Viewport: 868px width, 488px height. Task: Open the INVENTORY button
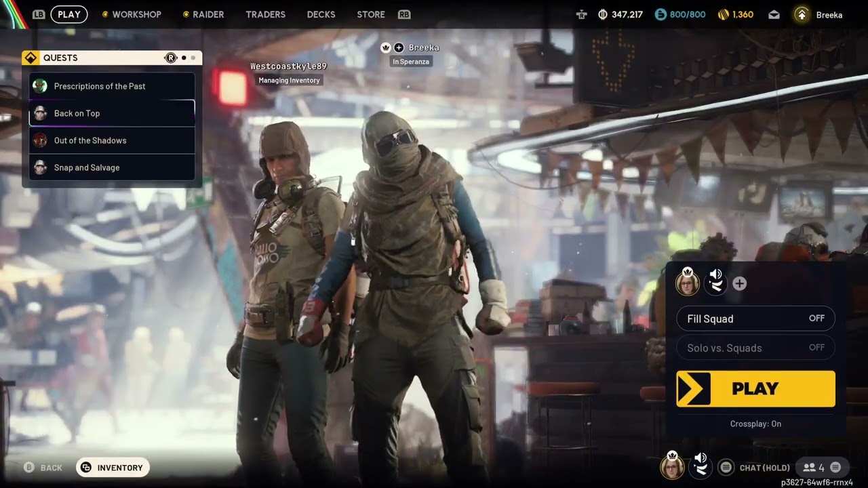[113, 467]
